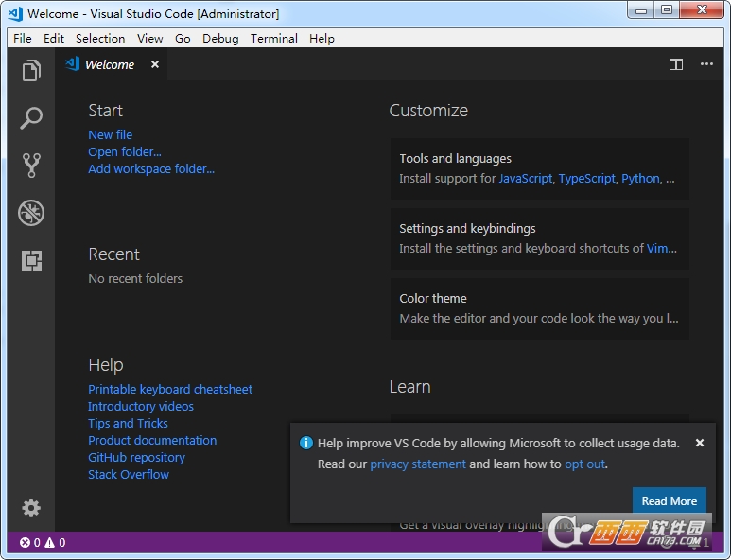Click the Vim keybindings link
731x560 pixels.
[x=657, y=248]
